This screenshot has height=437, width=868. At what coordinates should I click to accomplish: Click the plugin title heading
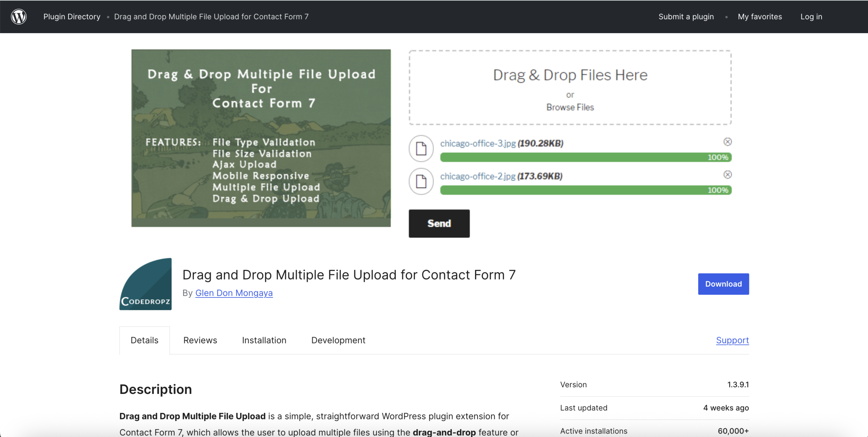tap(349, 275)
